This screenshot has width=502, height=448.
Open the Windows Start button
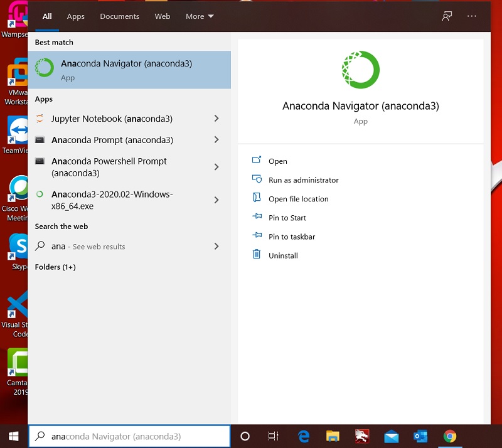pos(13,436)
